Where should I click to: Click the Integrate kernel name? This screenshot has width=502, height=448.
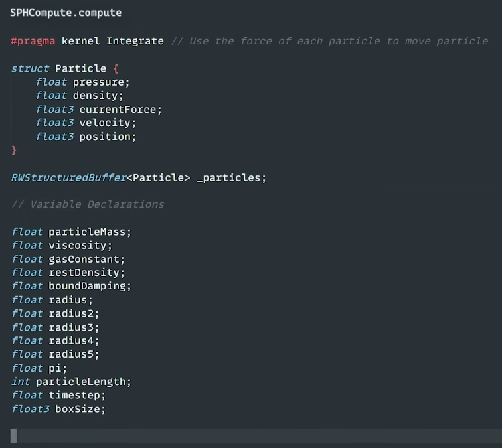click(x=135, y=41)
